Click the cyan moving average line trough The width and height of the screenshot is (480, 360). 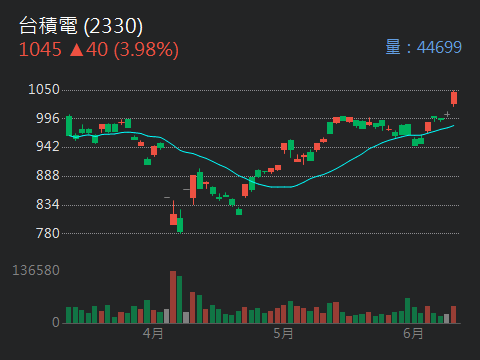[x=282, y=187]
